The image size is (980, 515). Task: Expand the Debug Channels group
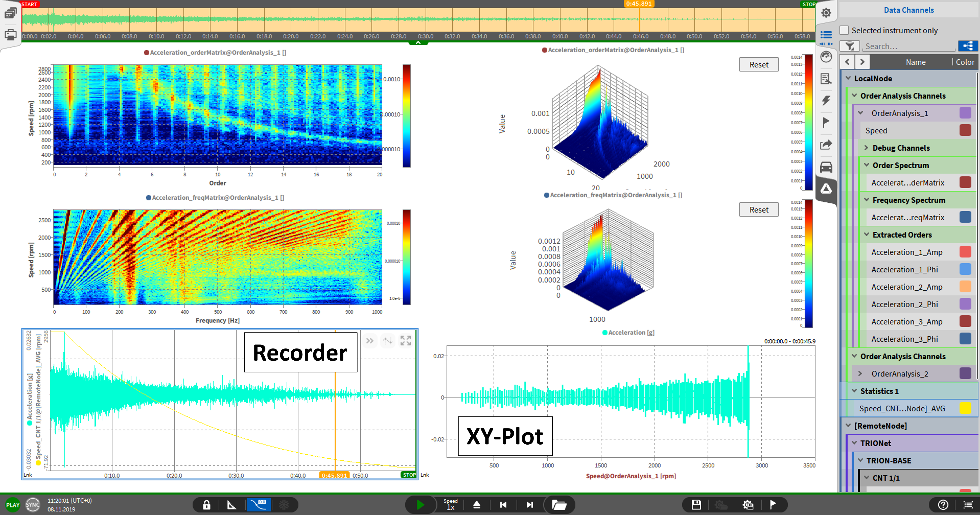pos(866,148)
